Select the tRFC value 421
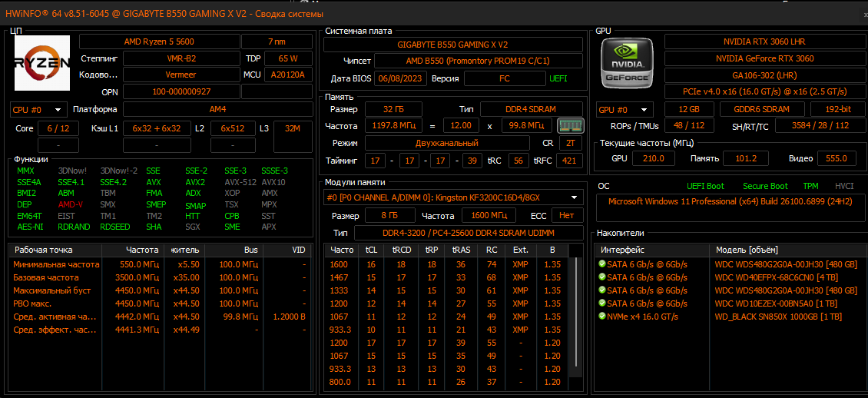The width and height of the screenshot is (868, 398). [x=570, y=161]
